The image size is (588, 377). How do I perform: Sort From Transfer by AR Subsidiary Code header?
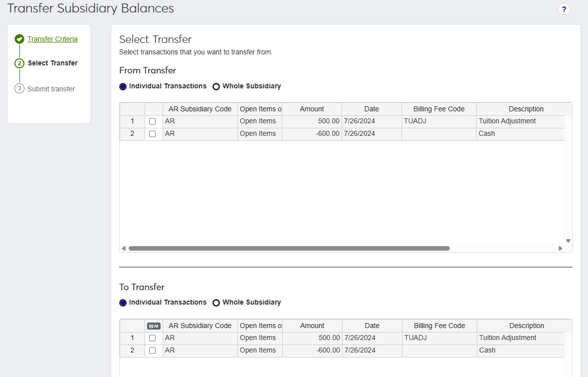point(200,109)
